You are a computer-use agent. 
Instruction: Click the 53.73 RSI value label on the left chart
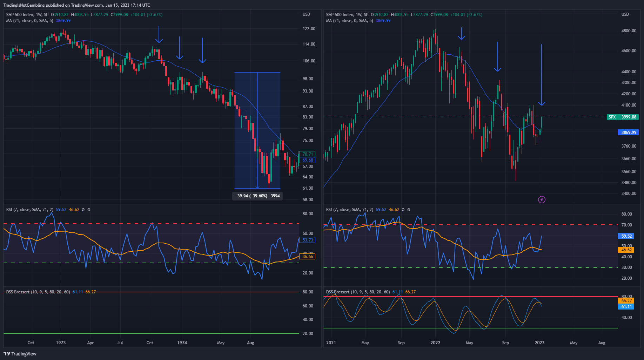pos(308,240)
